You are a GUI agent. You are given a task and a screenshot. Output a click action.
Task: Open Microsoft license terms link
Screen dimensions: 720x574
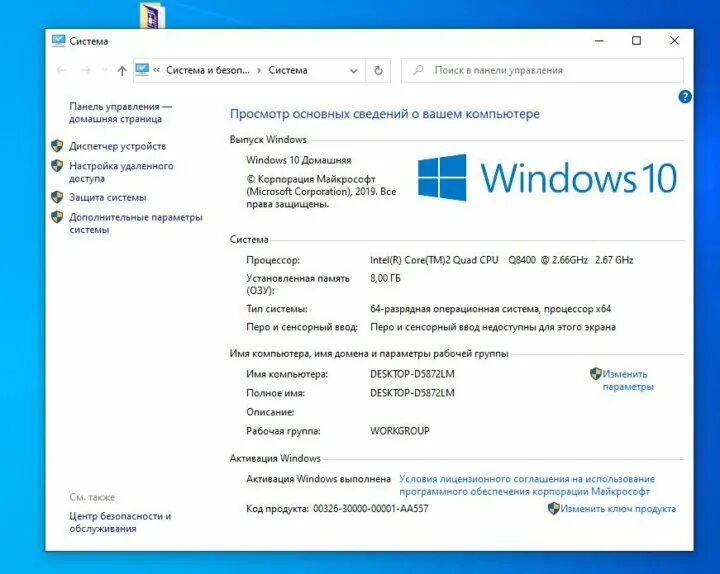(x=527, y=485)
